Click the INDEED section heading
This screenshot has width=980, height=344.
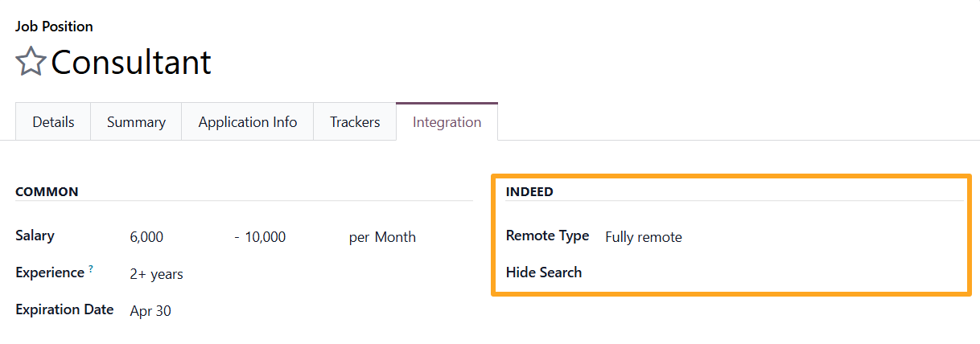point(529,192)
